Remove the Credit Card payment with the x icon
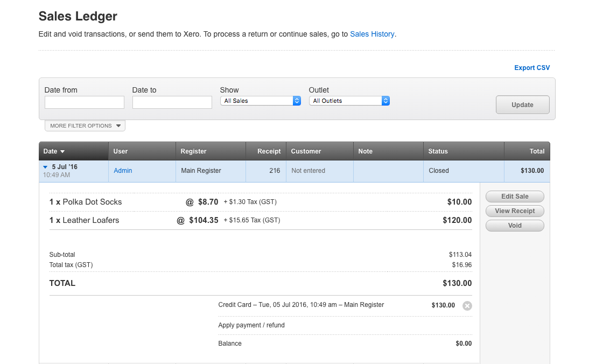The image size is (589, 364). coord(467,306)
